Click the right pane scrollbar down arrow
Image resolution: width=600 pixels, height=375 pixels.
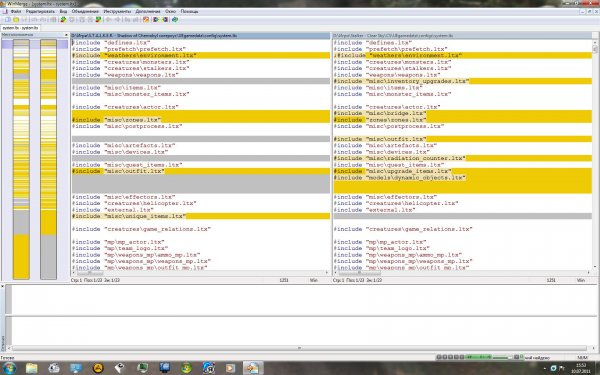(x=595, y=267)
